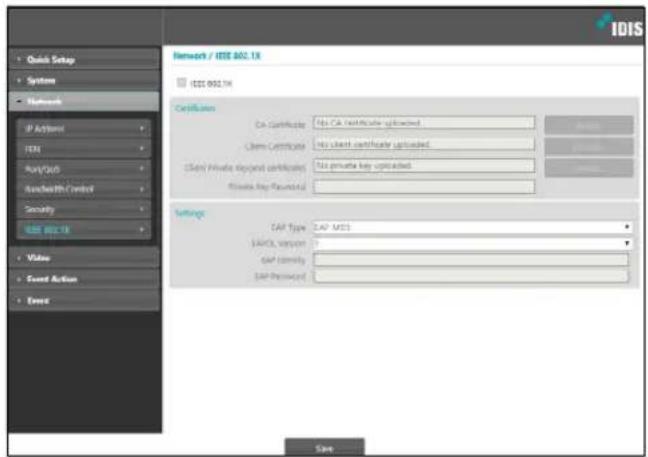Focus the EAP Identity field
The height and width of the screenshot is (457, 648).
pyautogui.click(x=471, y=260)
